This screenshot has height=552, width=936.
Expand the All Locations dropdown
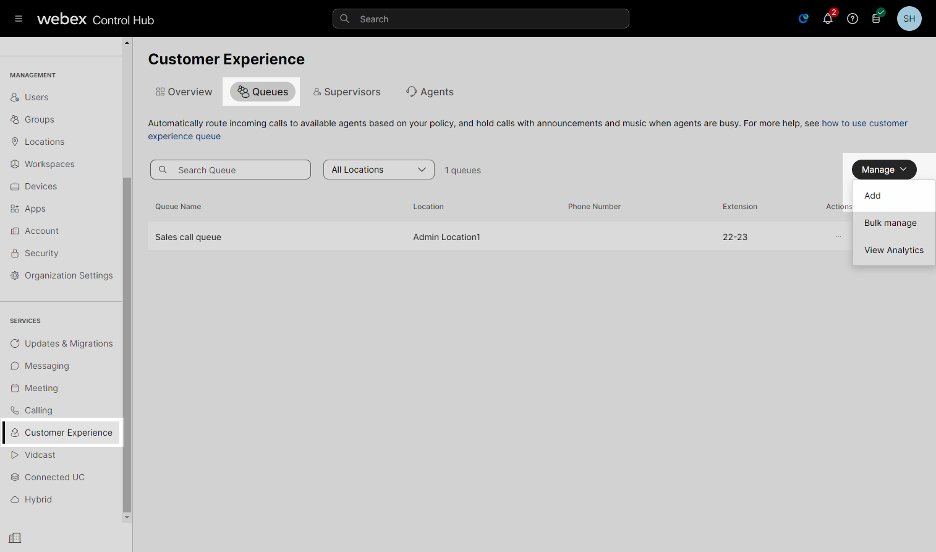[x=378, y=169]
